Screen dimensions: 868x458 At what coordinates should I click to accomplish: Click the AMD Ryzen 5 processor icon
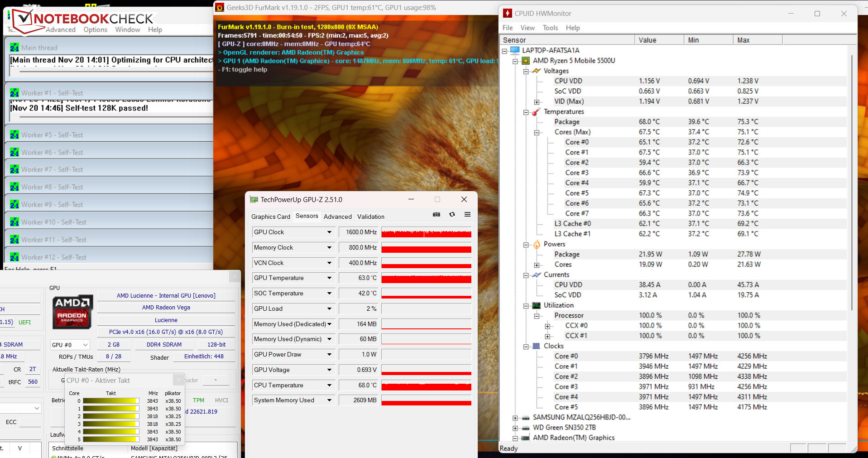pyautogui.click(x=526, y=60)
